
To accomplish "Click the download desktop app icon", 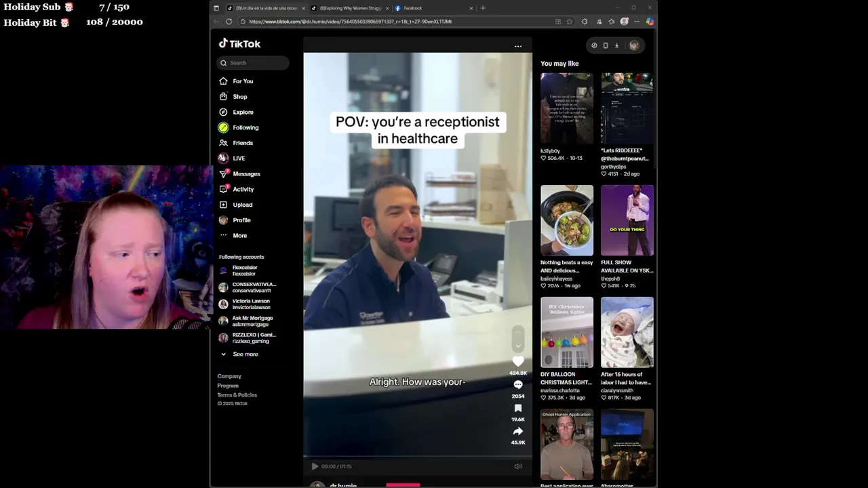I will click(616, 45).
